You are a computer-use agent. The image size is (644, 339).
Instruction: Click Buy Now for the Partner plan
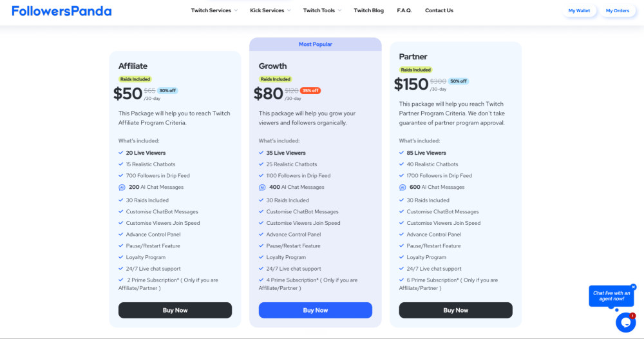[x=455, y=310]
